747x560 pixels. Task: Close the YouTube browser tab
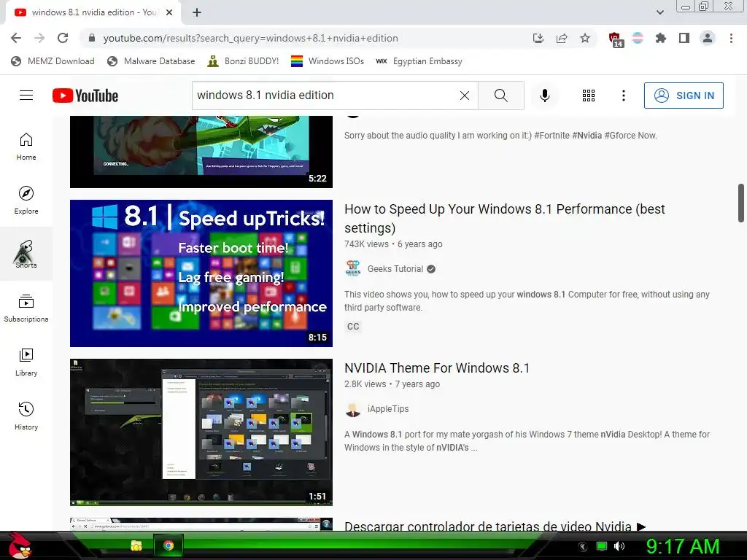click(169, 13)
